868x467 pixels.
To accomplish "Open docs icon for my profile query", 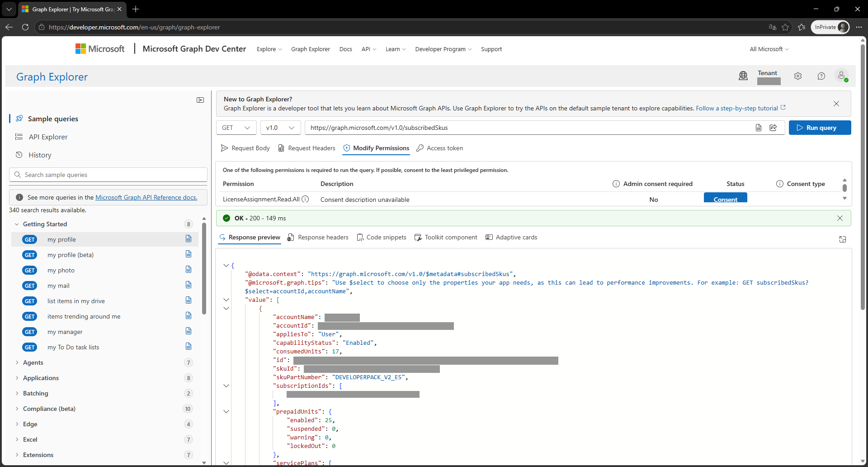I will (x=189, y=239).
